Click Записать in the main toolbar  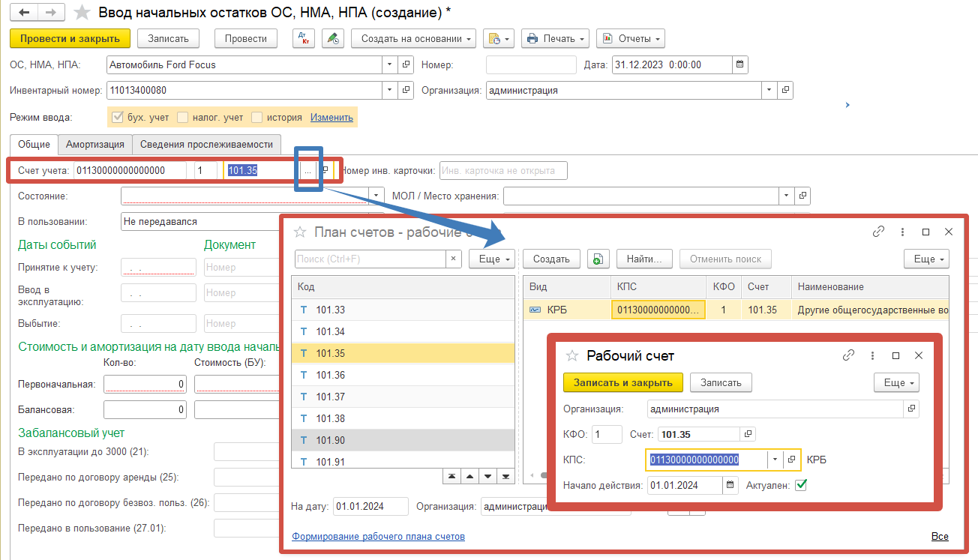(168, 38)
